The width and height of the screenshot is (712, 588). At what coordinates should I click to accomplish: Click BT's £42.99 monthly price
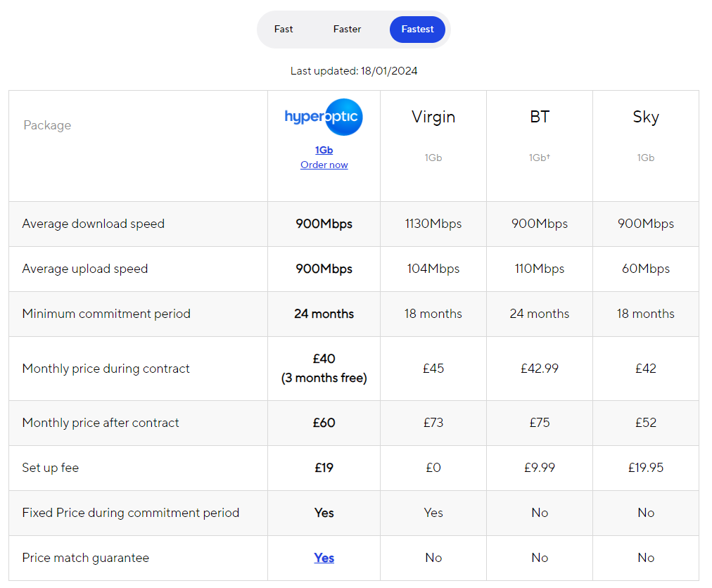tap(540, 369)
